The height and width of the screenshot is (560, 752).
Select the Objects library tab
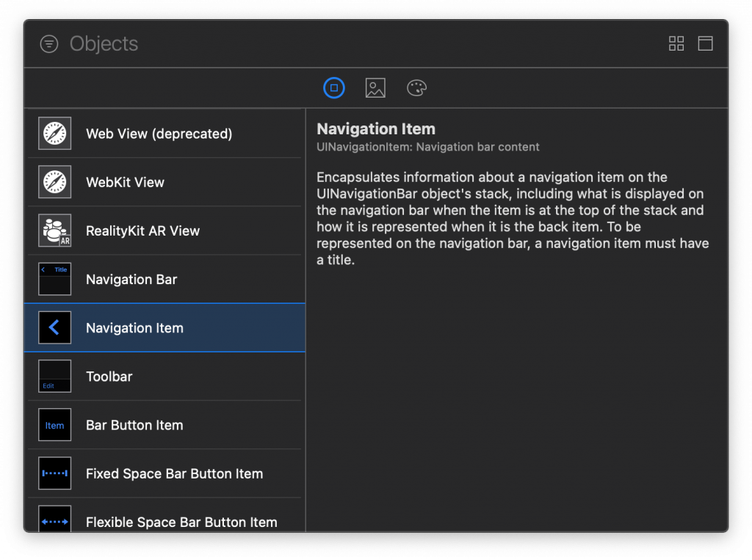point(334,89)
